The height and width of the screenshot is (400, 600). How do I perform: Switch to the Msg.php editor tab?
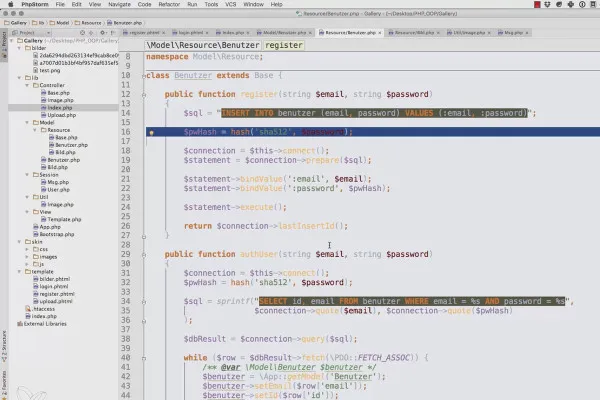pyautogui.click(x=513, y=33)
